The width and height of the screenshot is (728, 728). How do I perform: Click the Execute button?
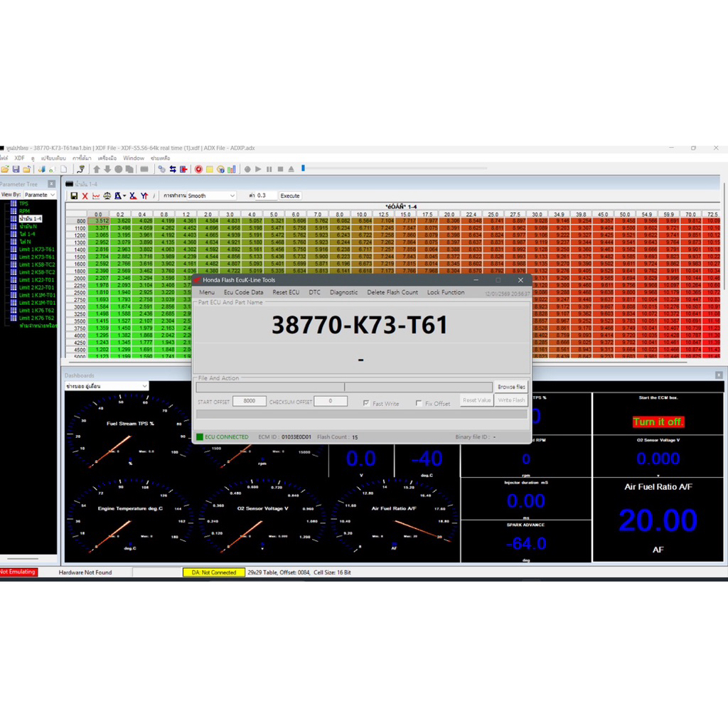pyautogui.click(x=290, y=196)
